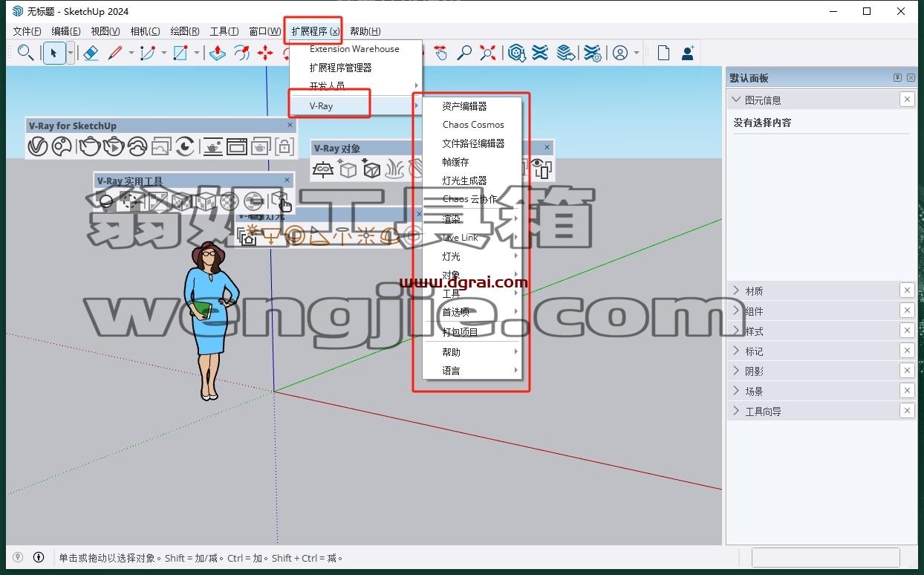Click the Zoom Extents tool
Screen dimensions: 924x575
[488, 53]
